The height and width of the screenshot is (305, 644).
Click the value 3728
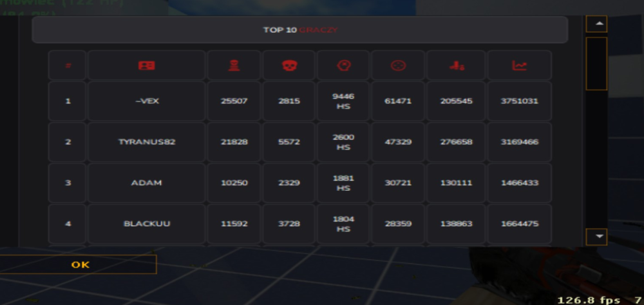[289, 224]
